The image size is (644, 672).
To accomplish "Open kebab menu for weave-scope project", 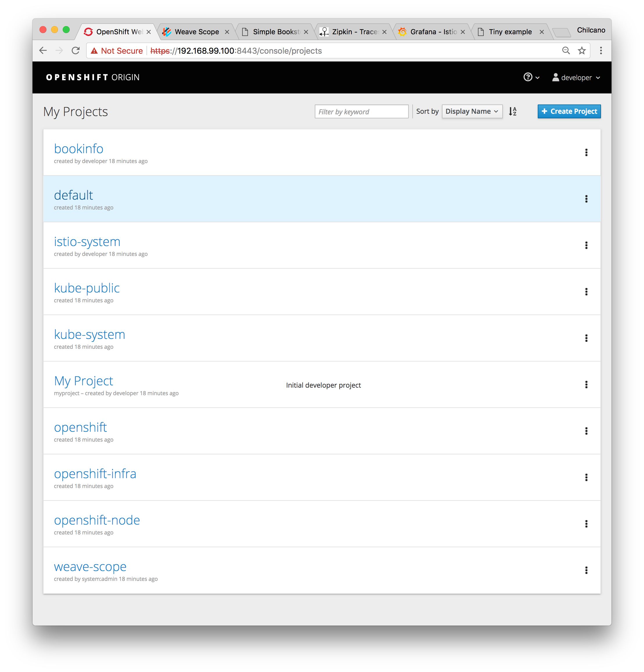I will (x=586, y=570).
